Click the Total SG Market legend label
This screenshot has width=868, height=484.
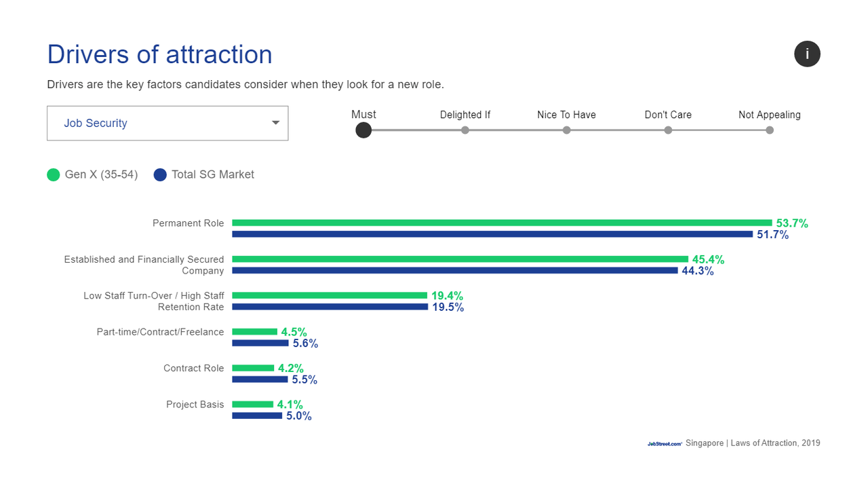pos(212,174)
